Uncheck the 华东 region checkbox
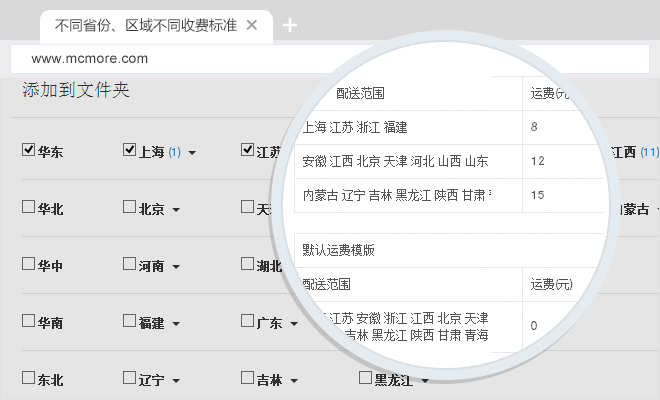 [29, 151]
